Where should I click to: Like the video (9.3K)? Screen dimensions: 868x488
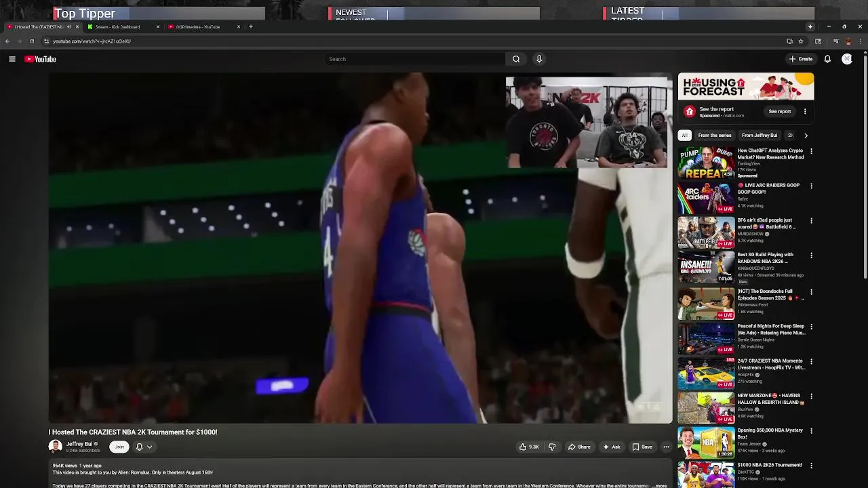point(529,447)
